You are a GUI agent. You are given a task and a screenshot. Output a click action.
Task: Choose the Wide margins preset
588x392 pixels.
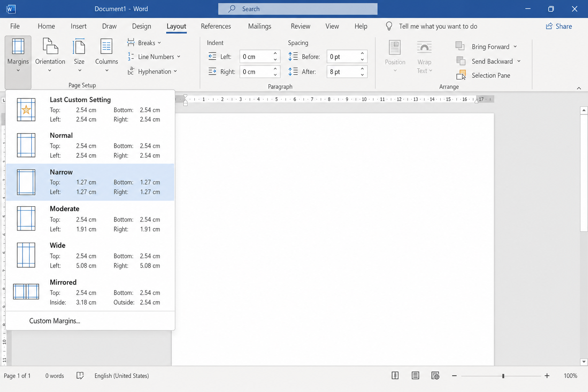coord(90,255)
